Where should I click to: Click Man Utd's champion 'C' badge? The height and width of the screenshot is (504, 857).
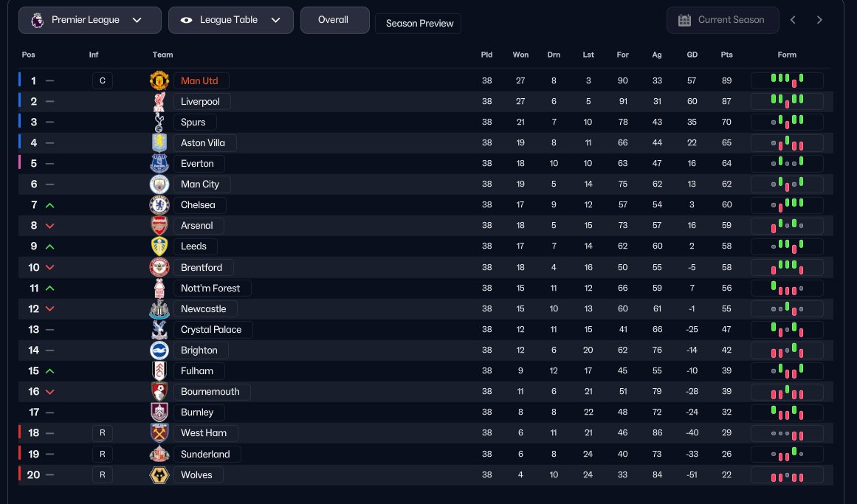103,80
